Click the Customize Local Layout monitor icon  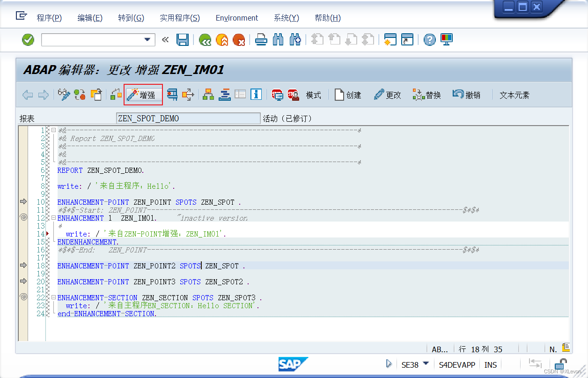tap(446, 40)
